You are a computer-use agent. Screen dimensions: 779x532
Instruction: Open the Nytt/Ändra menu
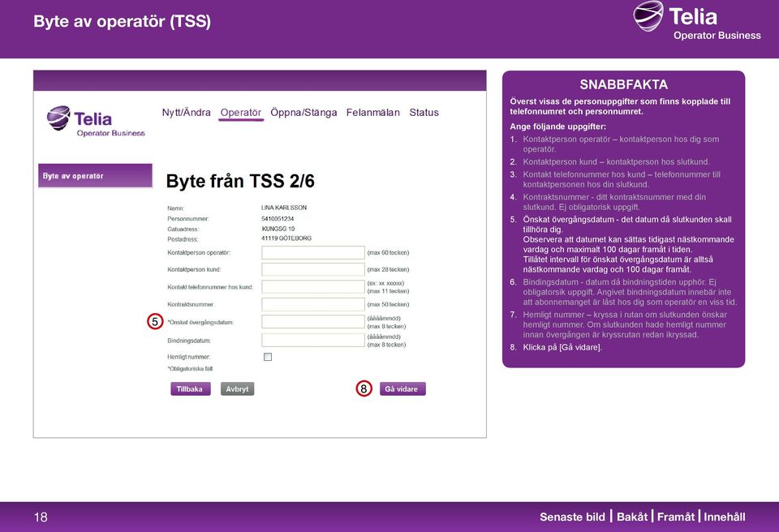pyautogui.click(x=187, y=112)
